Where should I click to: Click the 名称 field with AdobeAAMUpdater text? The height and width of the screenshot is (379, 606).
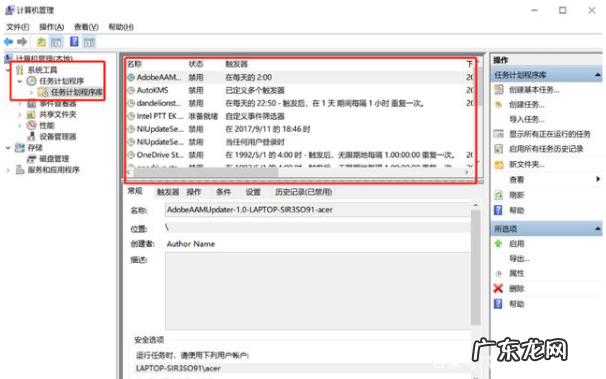coord(318,210)
